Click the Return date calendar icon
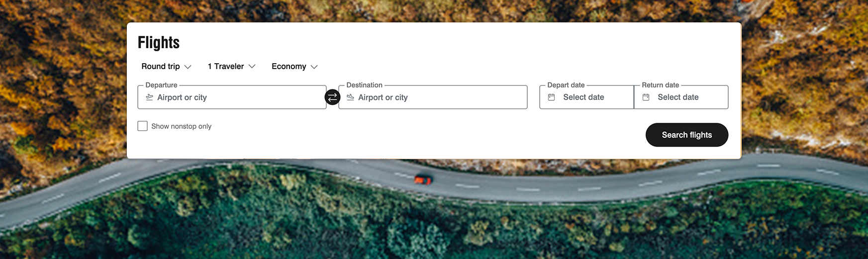 646,97
